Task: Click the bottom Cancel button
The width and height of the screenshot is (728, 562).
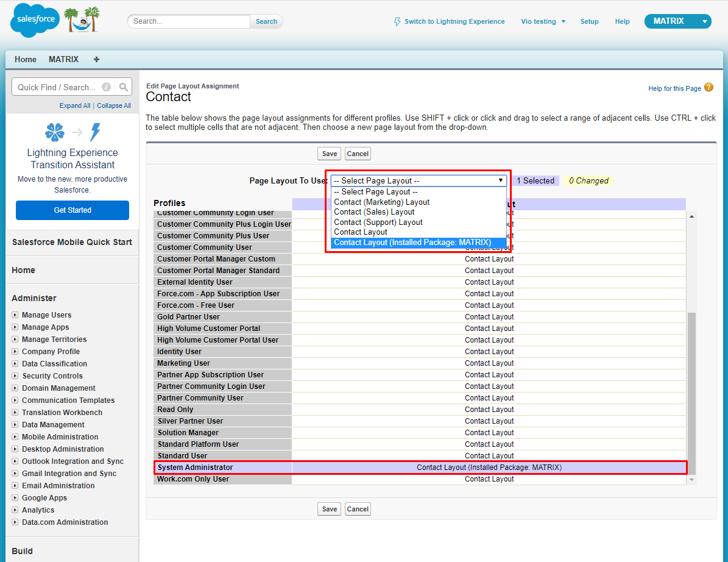Action: coord(358,509)
